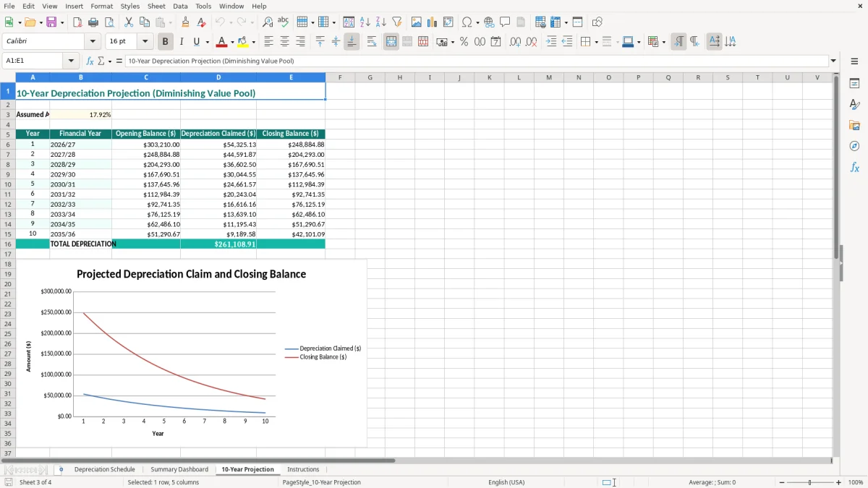Open the sidebar Properties deck
868x488 pixels.
854,84
